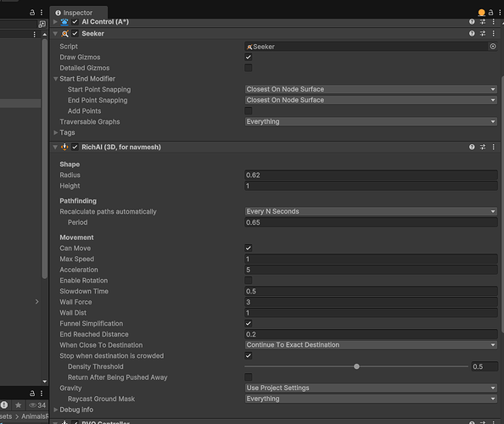Image resolution: width=504 pixels, height=424 pixels.
Task: Click the Max Speed input field
Action: tap(371, 259)
